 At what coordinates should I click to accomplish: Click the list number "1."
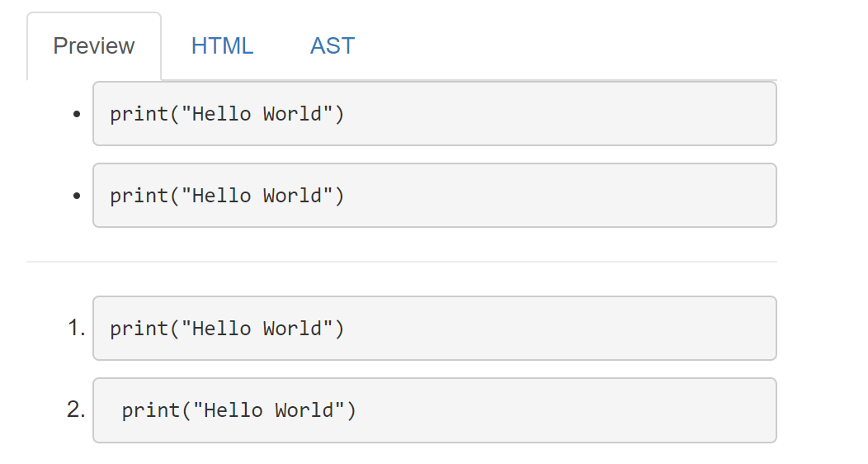(77, 328)
